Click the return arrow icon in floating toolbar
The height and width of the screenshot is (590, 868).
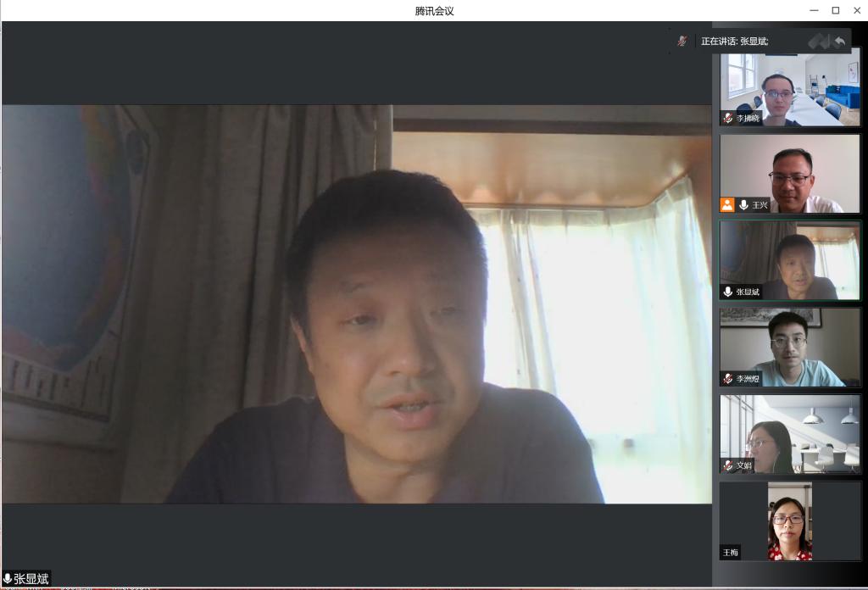point(839,41)
